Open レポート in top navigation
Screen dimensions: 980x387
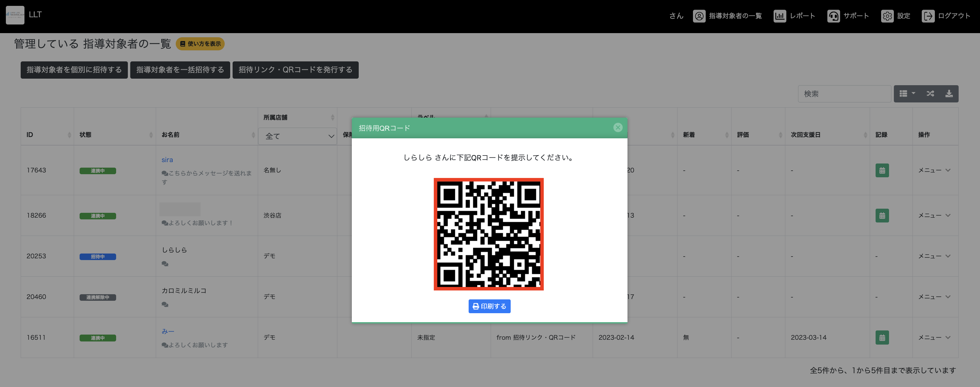click(794, 16)
